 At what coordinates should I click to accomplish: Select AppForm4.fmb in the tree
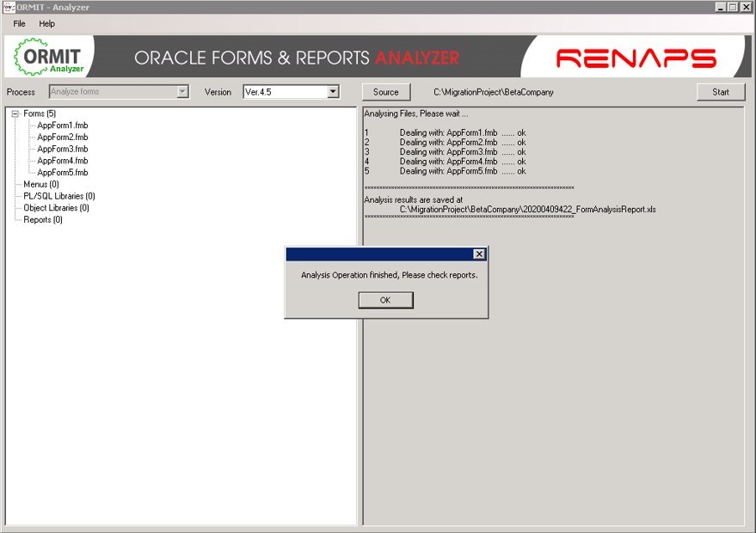coord(63,161)
